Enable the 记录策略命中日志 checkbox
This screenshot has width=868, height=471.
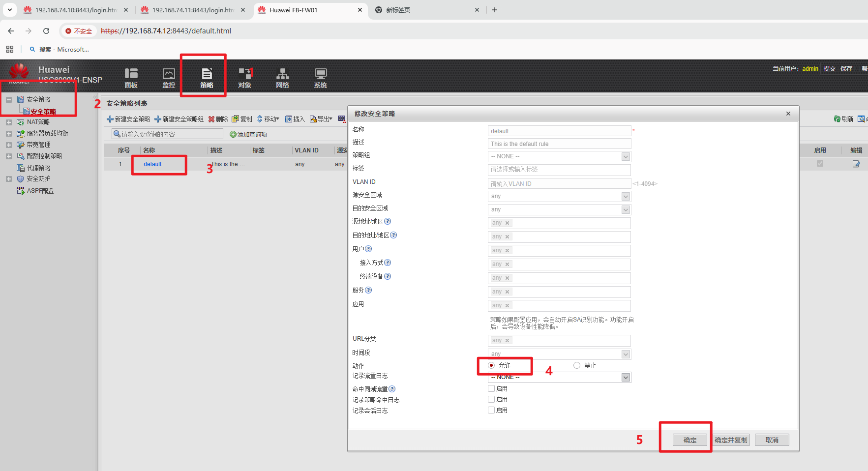coord(491,399)
